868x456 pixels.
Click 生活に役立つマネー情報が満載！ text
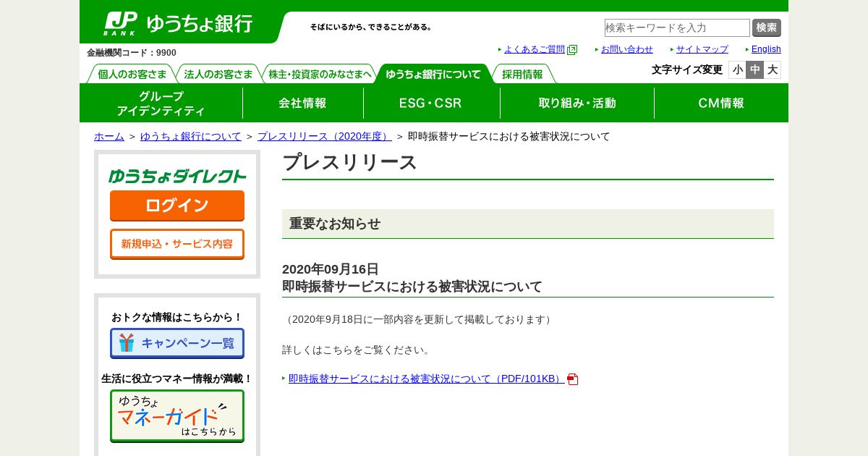(x=177, y=379)
